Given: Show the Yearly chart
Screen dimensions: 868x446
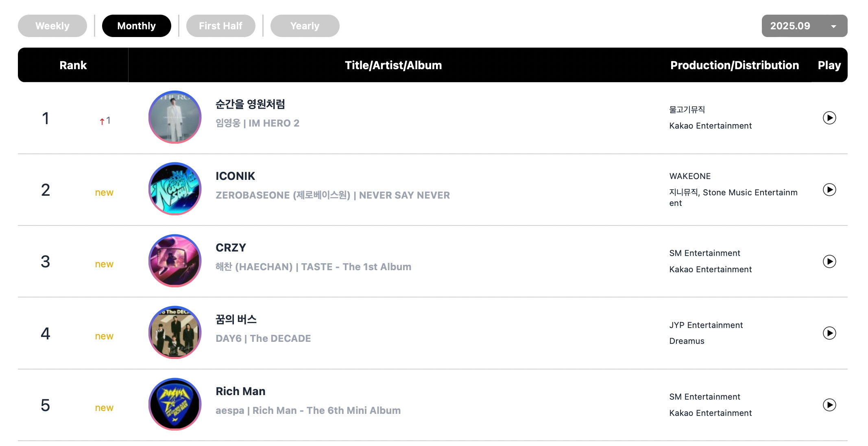Looking at the screenshot, I should coord(305,26).
